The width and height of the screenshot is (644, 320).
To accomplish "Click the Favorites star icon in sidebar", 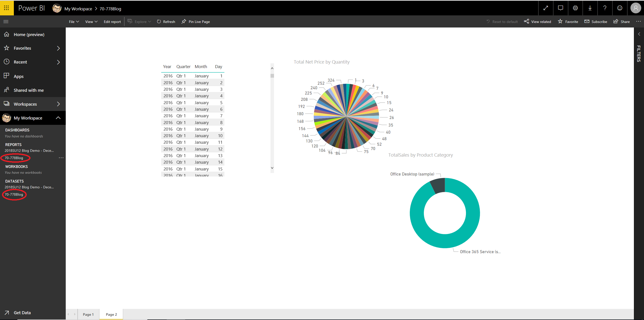I will pyautogui.click(x=7, y=48).
